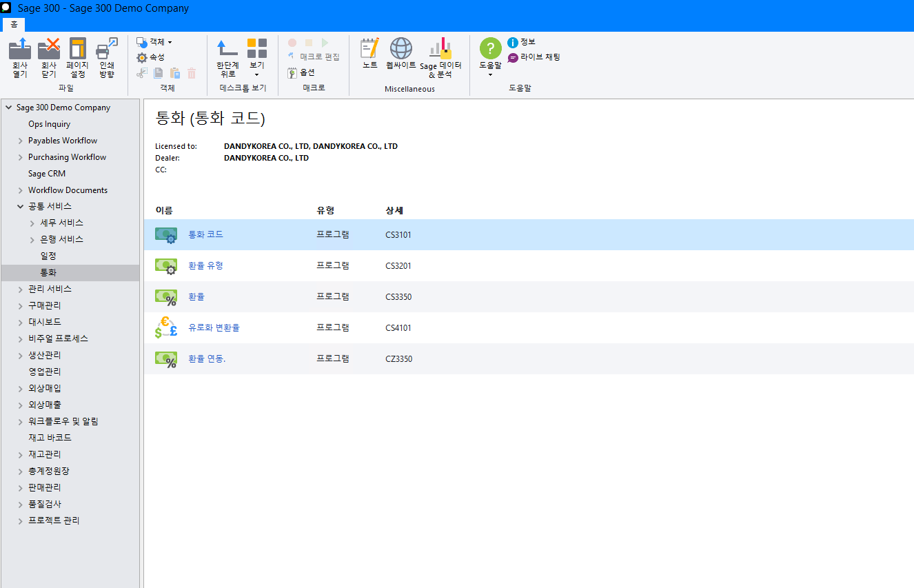Click the 회사 닫기 (Close Company) icon
Viewport: 914px width, 588px height.
click(49, 50)
